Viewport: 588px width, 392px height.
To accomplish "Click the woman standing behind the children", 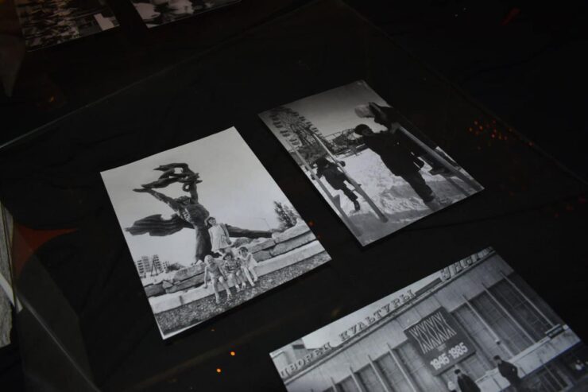I will point(219,237).
